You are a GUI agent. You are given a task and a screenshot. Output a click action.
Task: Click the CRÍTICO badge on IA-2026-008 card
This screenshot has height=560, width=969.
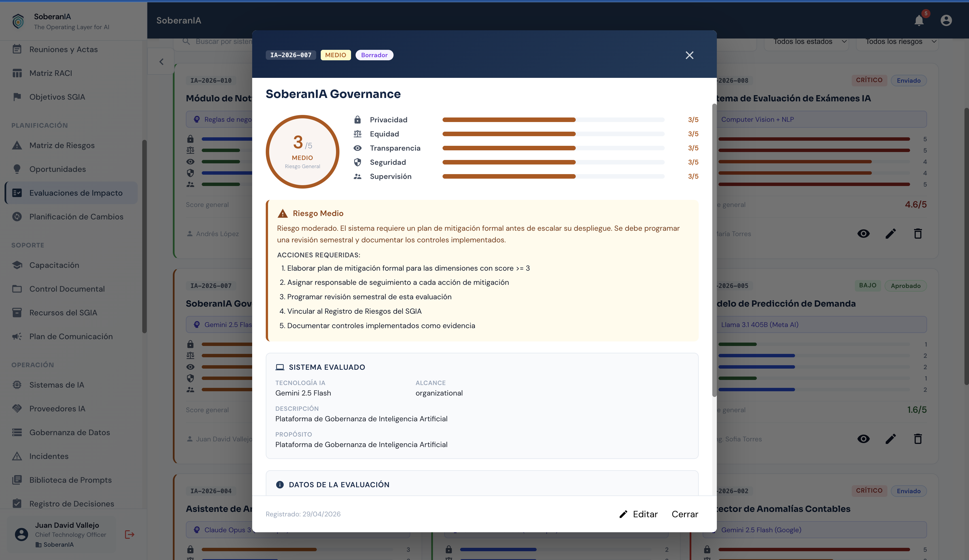coord(869,80)
